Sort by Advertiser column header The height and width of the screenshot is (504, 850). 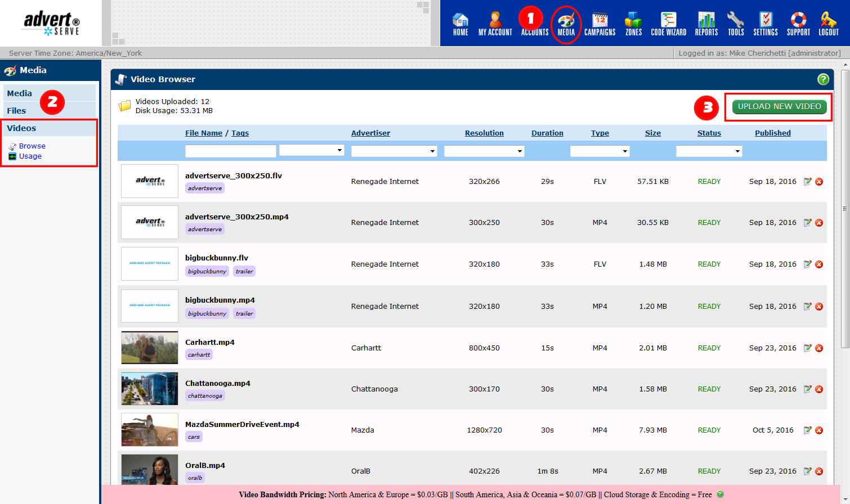[370, 133]
